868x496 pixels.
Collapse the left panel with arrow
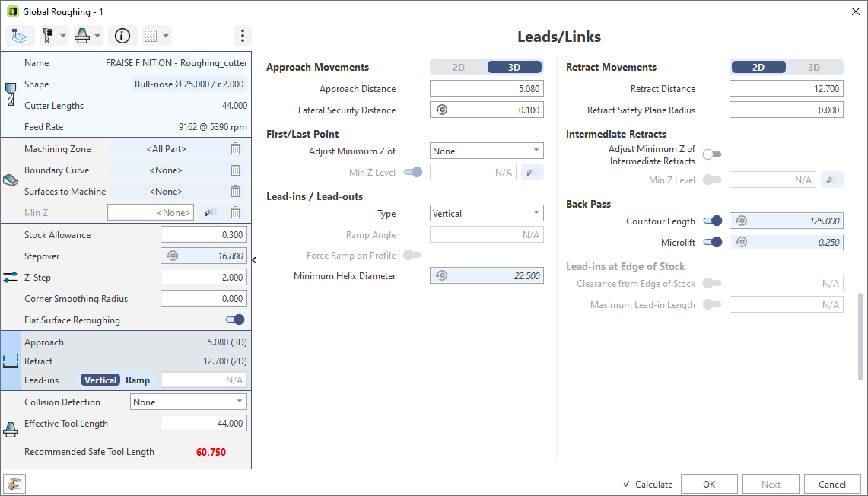tap(254, 260)
